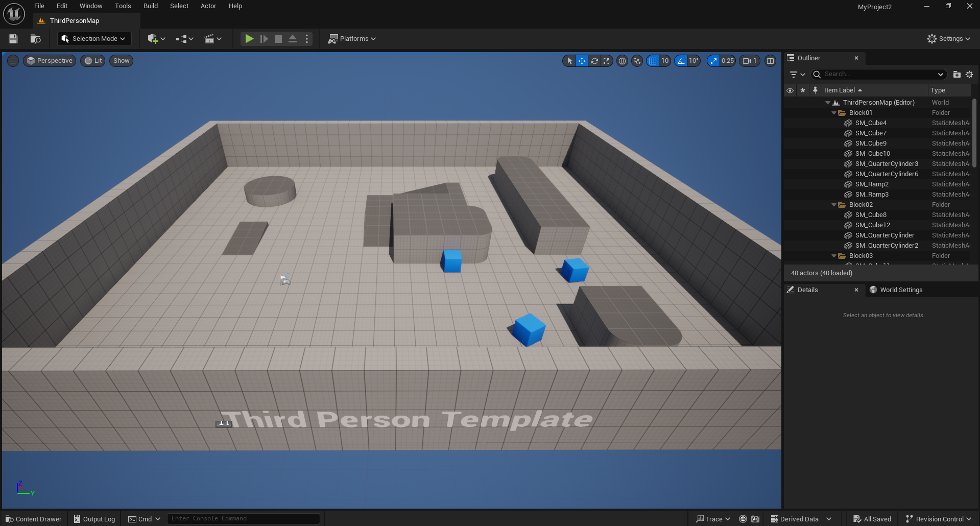Open the Quickly add to project icon
Image resolution: width=980 pixels, height=526 pixels.
click(x=156, y=39)
